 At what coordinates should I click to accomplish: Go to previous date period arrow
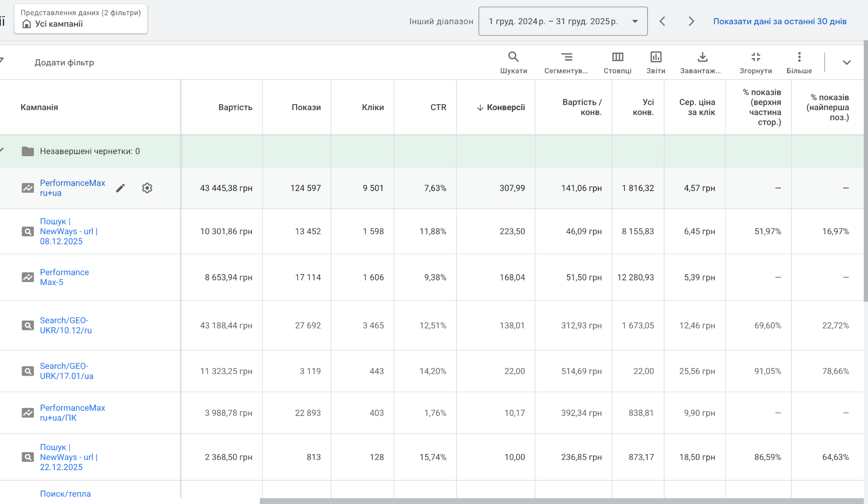click(662, 21)
